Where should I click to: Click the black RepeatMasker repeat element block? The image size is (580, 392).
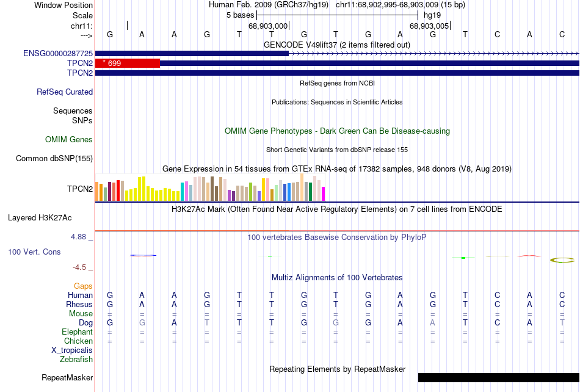point(499,377)
